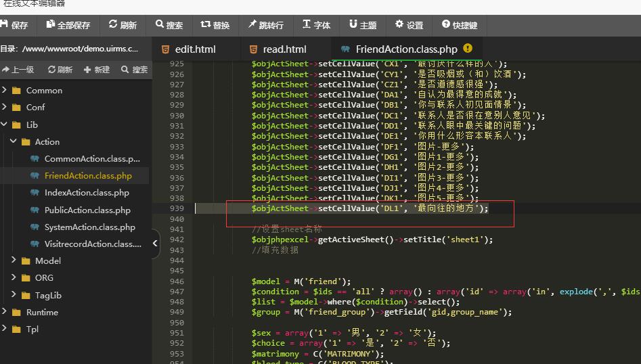Open FriendAction.class.php in file tree
This screenshot has width=641, height=364.
coord(88,176)
